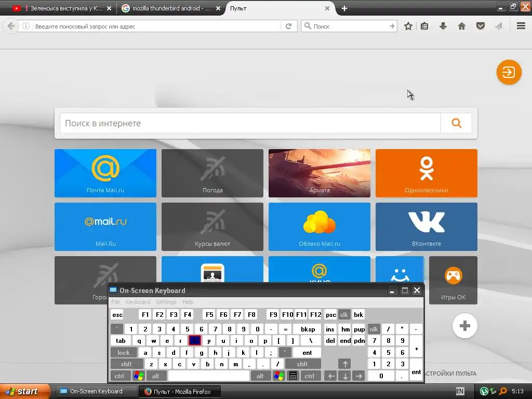The width and height of the screenshot is (532, 399).
Task: Open the Игры OK tile
Action: pyautogui.click(x=453, y=280)
